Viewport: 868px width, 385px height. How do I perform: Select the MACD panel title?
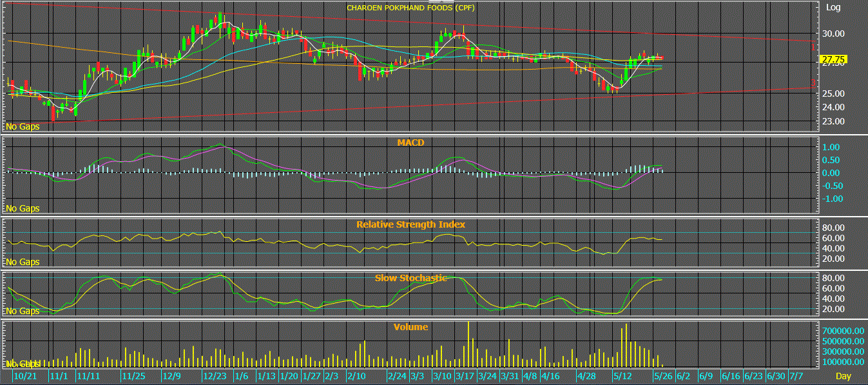pos(410,143)
